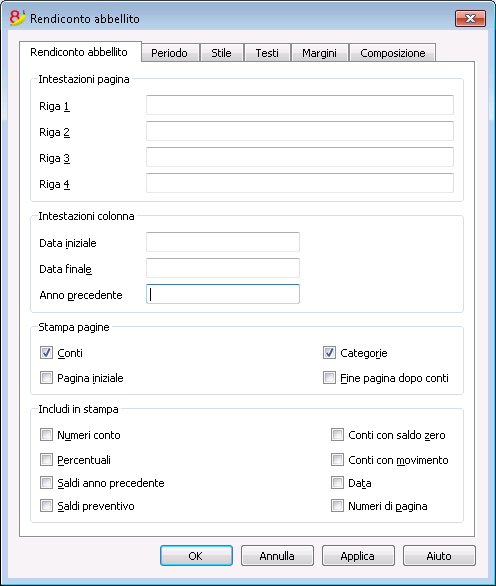496x586 pixels.
Task: Go to the Margini tab
Action: (319, 53)
